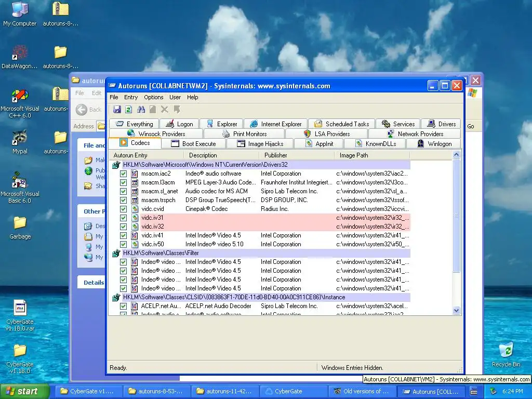Viewport: 532px width, 399px height.
Task: Click the Go button in the Explorer window
Action: pos(471,126)
